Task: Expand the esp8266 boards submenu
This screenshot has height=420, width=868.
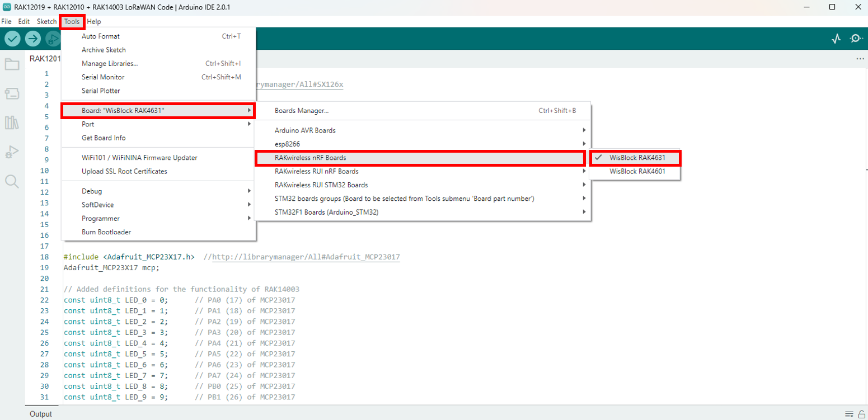Action: pyautogui.click(x=423, y=144)
